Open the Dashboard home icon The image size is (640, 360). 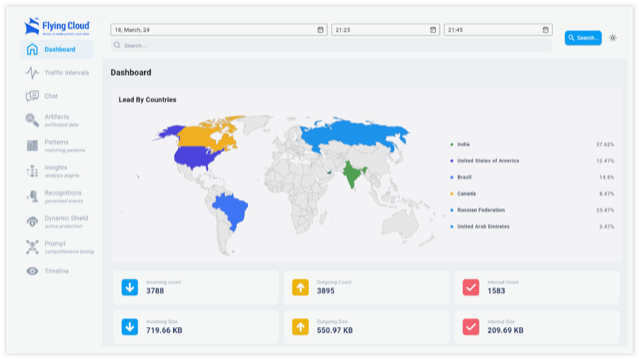(32, 49)
